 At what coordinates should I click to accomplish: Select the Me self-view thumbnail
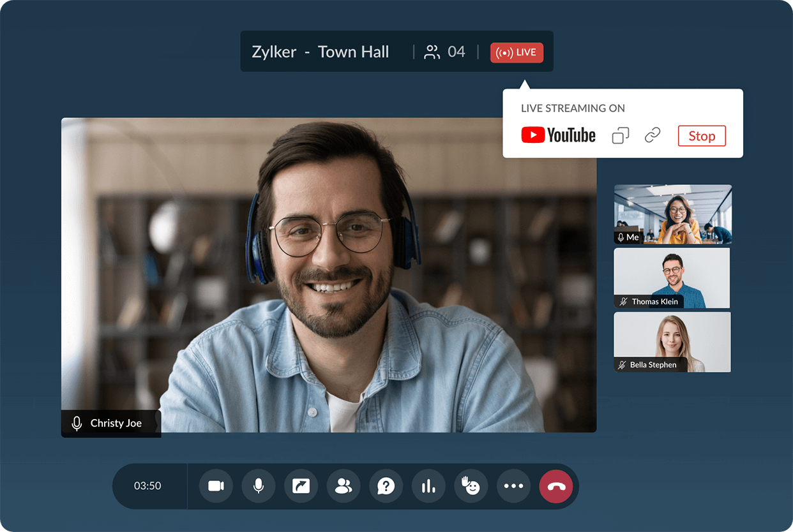(x=672, y=214)
